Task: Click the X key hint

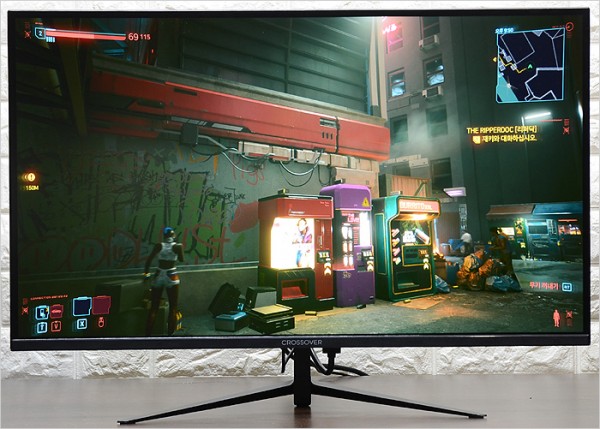Action: tap(82, 325)
